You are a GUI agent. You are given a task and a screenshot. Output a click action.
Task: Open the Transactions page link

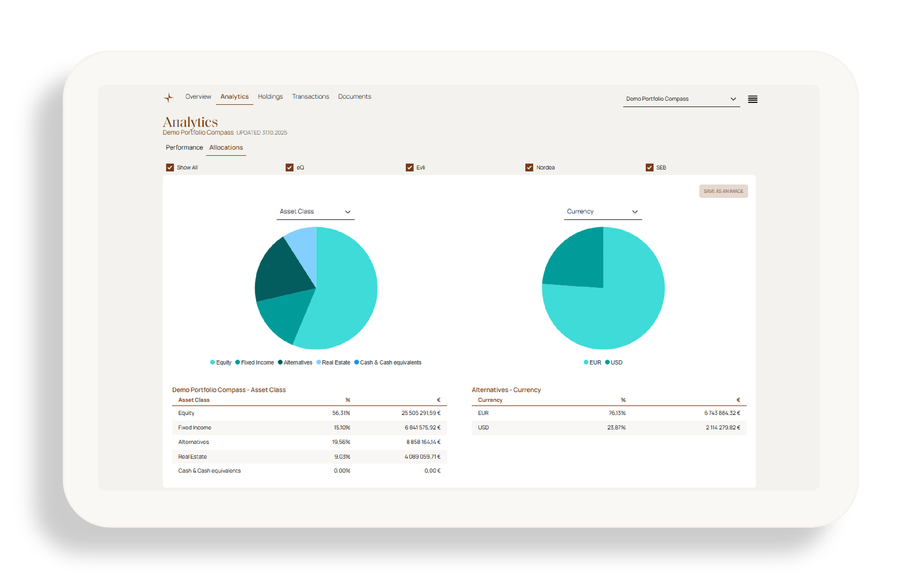310,96
